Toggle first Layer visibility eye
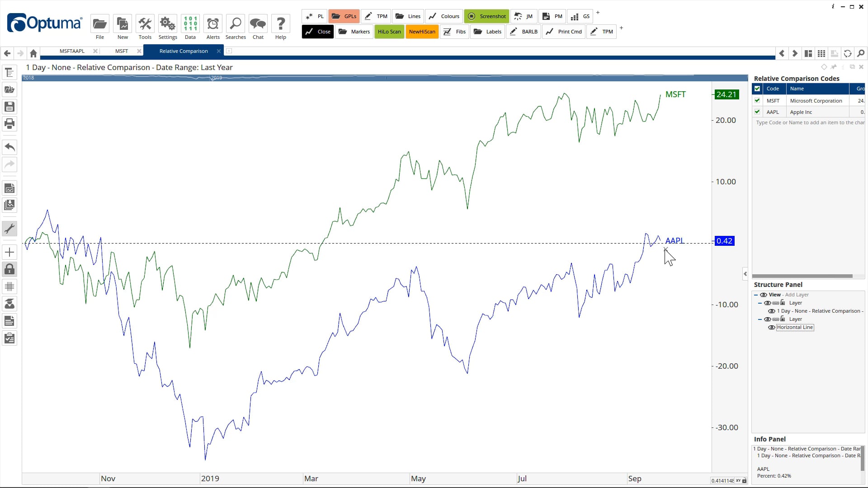 767,303
